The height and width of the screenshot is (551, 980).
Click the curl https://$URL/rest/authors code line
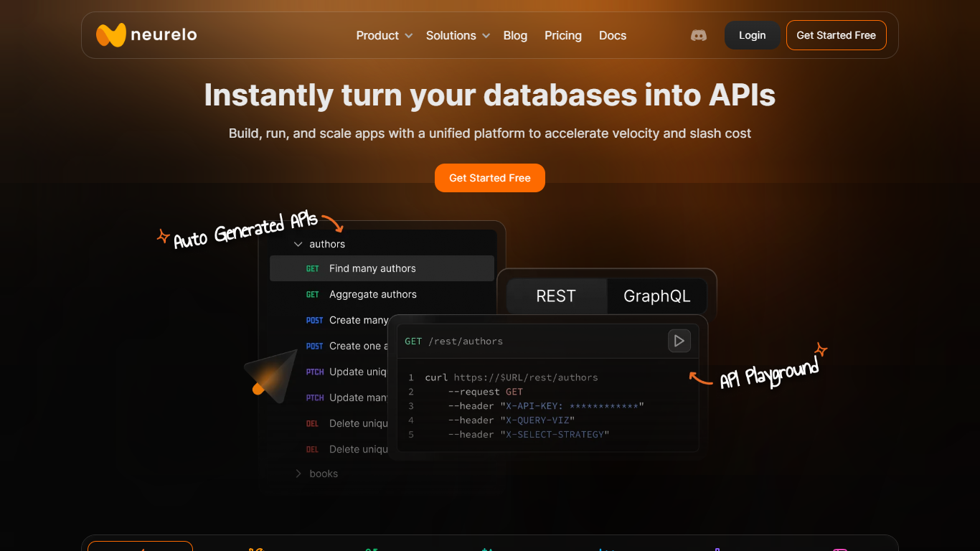pyautogui.click(x=511, y=377)
